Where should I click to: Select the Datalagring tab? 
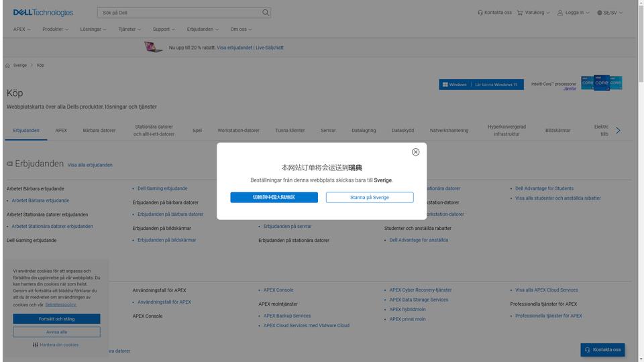click(x=364, y=131)
